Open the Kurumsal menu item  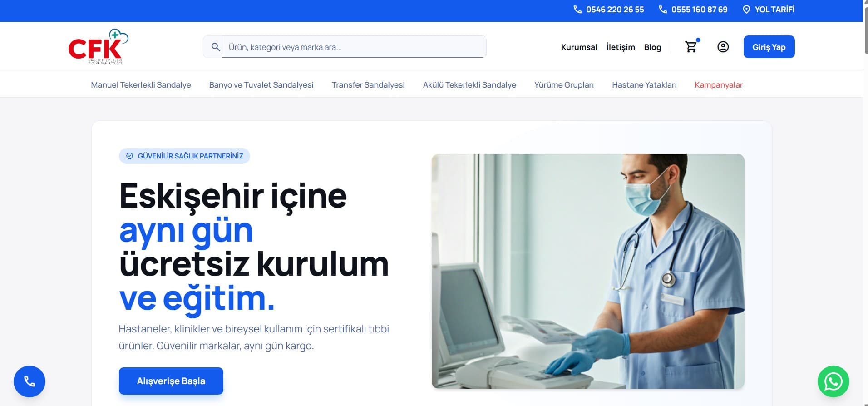(579, 47)
